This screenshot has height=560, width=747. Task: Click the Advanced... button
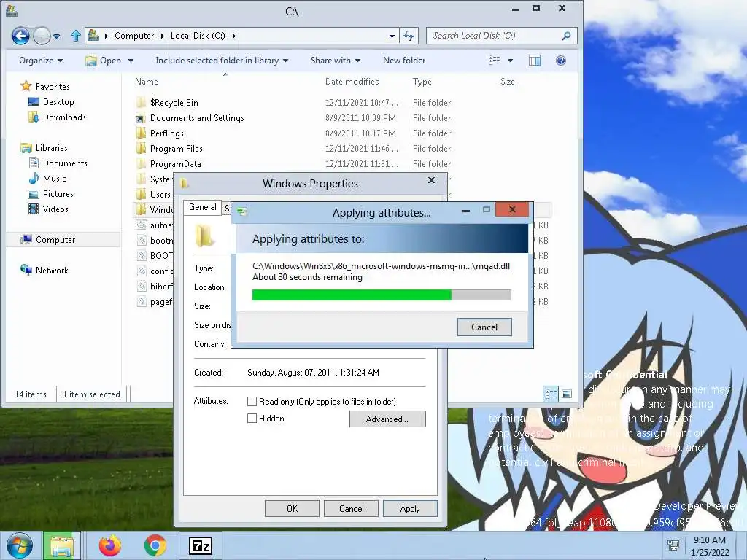[x=387, y=419]
